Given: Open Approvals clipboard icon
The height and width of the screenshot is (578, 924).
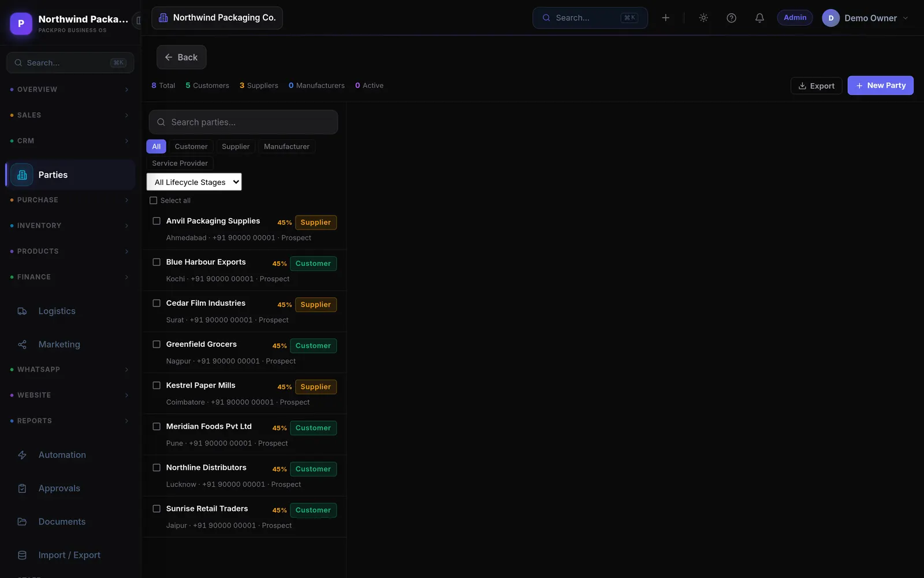Looking at the screenshot, I should click(22, 488).
